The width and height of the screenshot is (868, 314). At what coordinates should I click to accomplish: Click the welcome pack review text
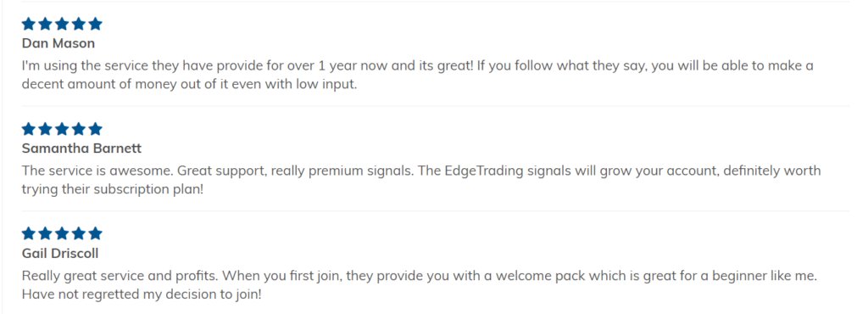coord(420,284)
